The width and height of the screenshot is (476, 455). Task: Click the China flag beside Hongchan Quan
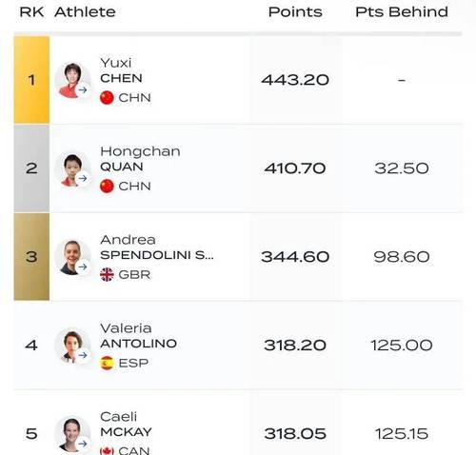(107, 187)
